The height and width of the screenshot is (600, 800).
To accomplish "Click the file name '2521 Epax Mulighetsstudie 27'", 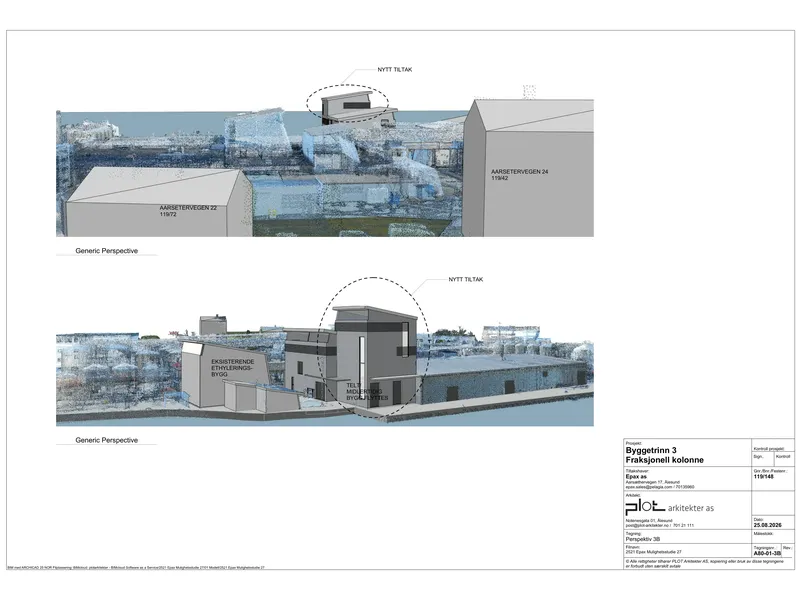I will 653,552.
